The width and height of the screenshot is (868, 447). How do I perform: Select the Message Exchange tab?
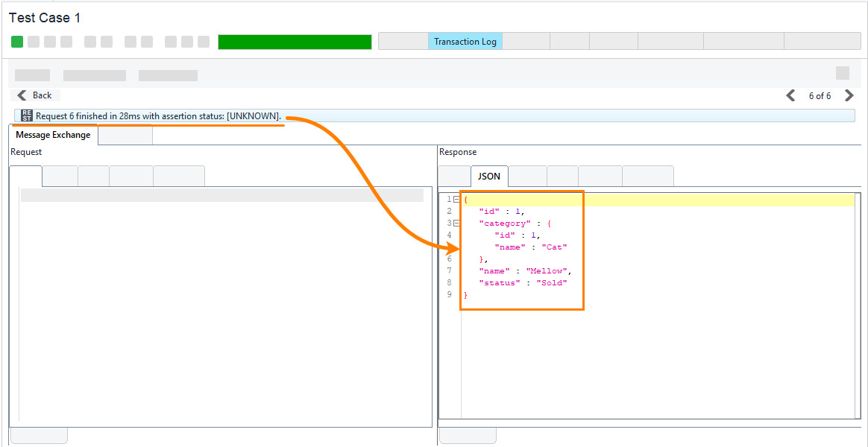coord(53,135)
